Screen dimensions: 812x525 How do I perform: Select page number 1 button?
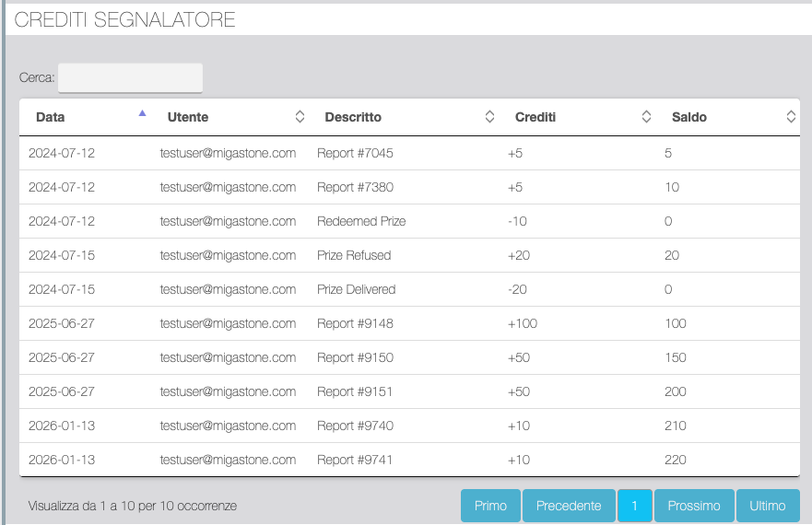click(x=634, y=506)
